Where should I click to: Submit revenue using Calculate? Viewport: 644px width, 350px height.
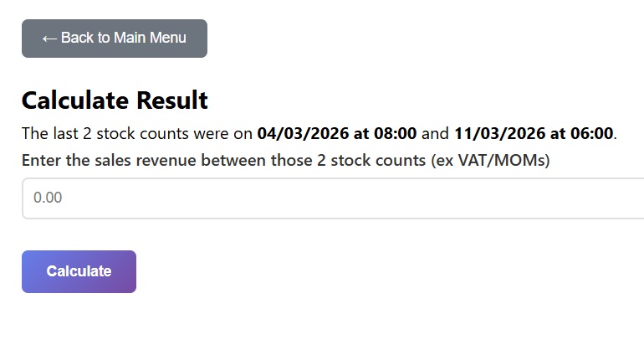(79, 271)
